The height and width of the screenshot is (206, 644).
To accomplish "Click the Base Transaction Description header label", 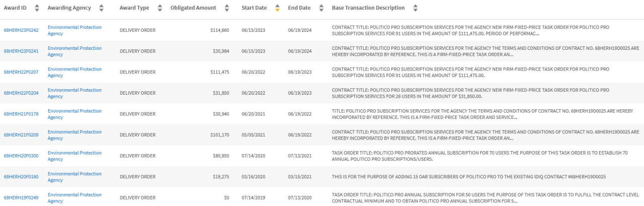I will pos(368,8).
